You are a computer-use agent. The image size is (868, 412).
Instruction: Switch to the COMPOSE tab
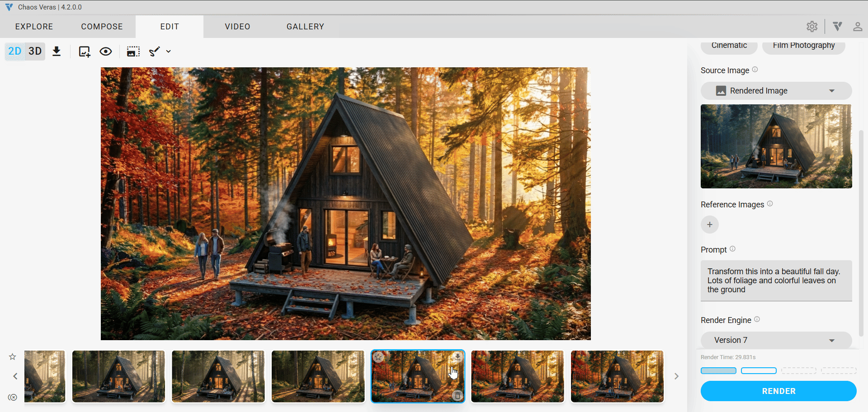click(102, 27)
